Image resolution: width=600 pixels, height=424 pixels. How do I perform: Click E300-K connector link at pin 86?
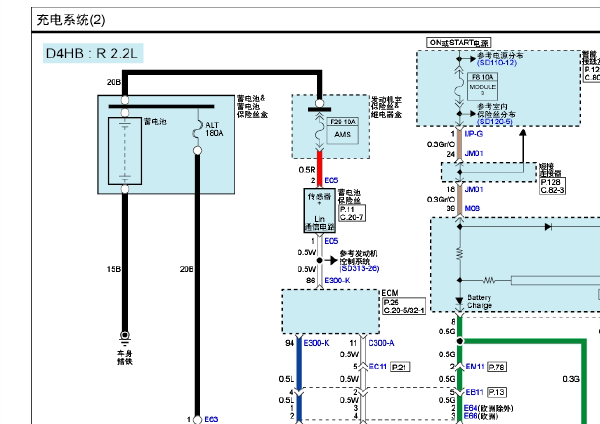click(337, 280)
